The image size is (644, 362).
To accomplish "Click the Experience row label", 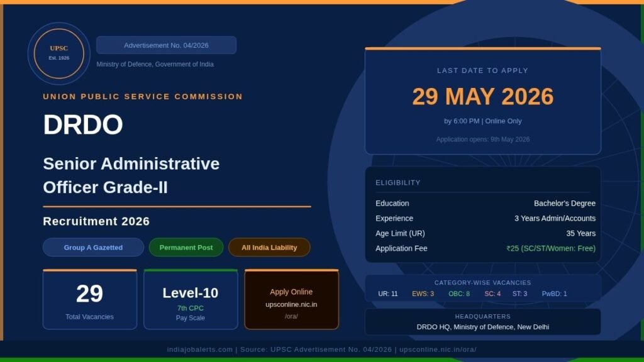I will [x=394, y=218].
